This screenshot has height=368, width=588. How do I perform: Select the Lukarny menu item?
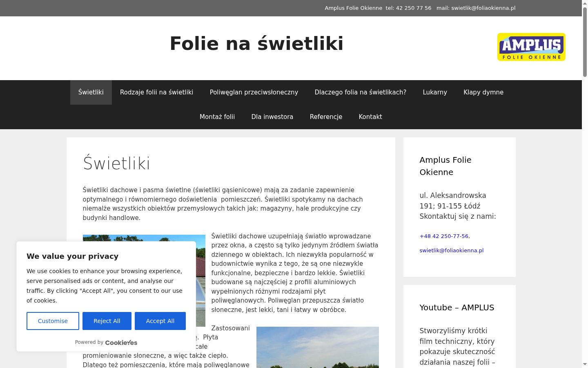tap(435, 92)
